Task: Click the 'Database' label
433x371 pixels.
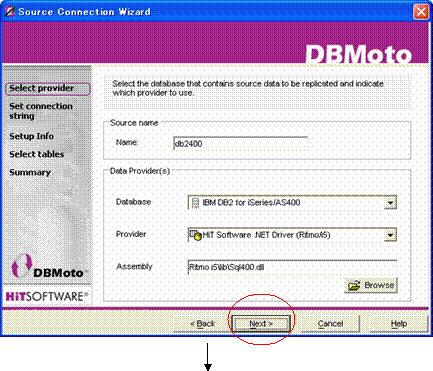Action: [x=133, y=202]
